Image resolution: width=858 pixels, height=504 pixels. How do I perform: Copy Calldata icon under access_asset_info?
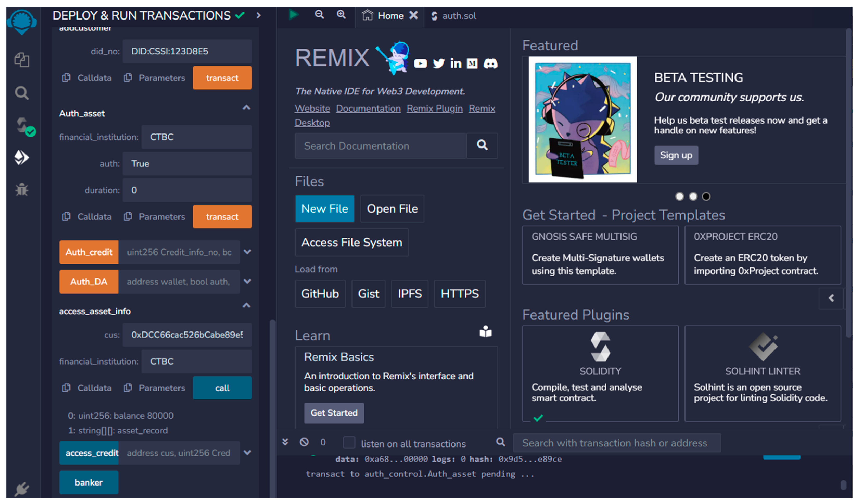pyautogui.click(x=66, y=387)
